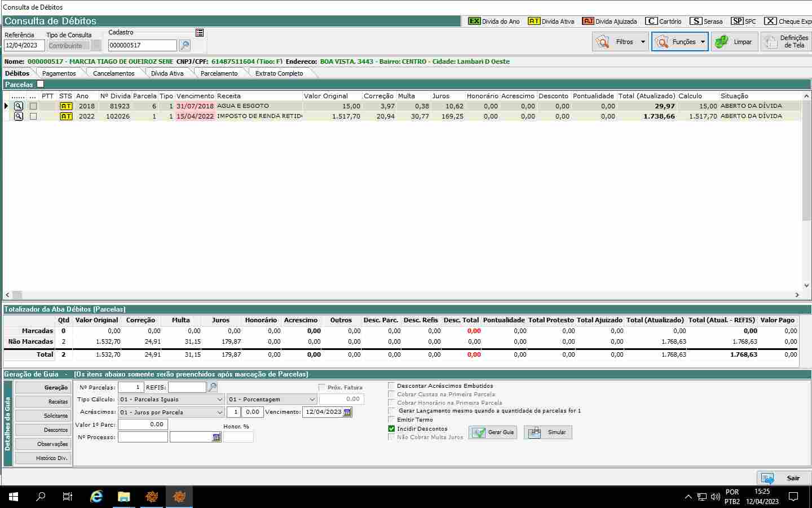Screen dimensions: 812x508
Task: Check the Parcelas select-all checkbox
Action: click(x=40, y=84)
